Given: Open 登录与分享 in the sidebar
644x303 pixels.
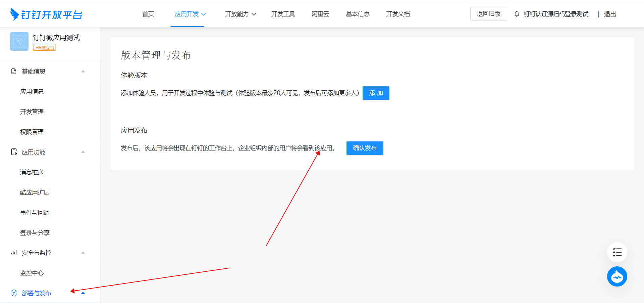Looking at the screenshot, I should click(x=35, y=232).
